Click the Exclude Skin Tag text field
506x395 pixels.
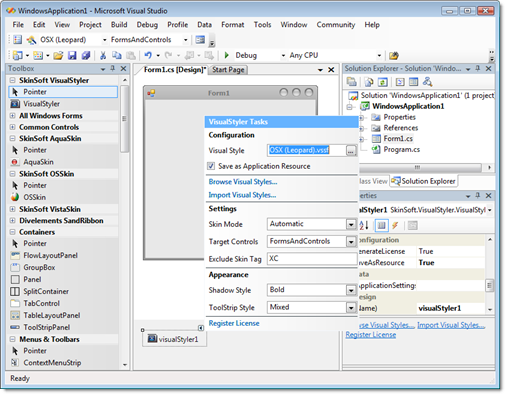coord(312,259)
